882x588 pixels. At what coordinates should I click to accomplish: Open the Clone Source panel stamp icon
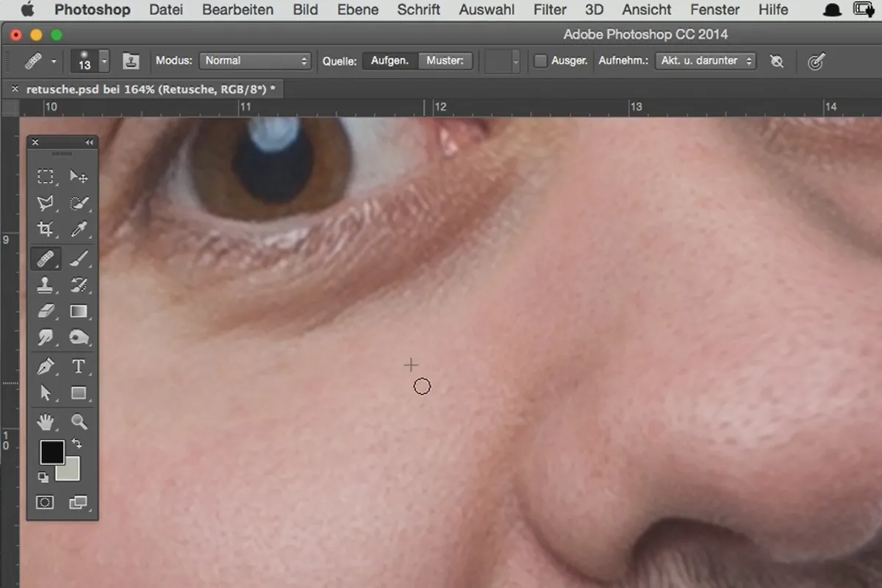(131, 61)
